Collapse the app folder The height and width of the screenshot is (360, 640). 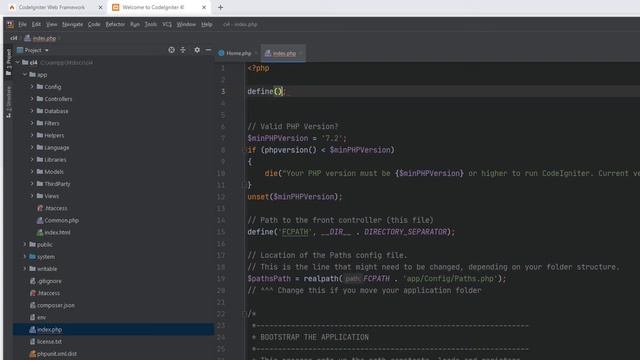[x=25, y=75]
